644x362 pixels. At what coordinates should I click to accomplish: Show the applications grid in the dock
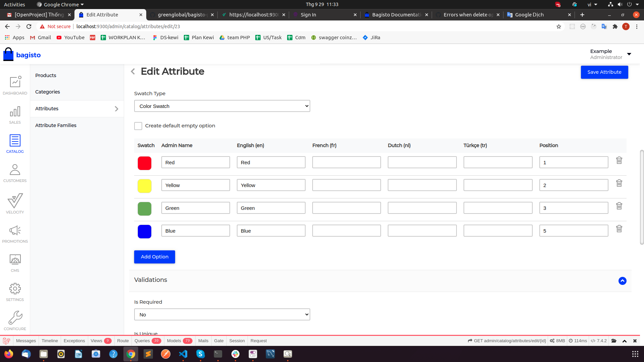[x=635, y=354]
